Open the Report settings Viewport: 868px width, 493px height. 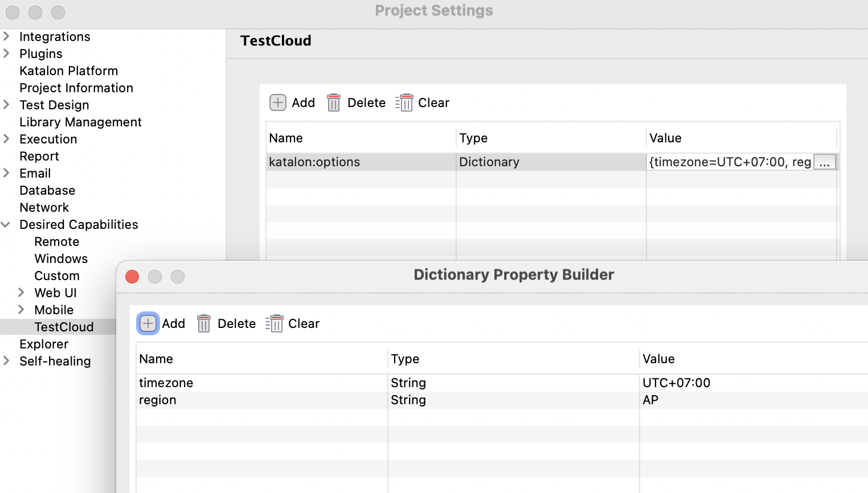pyautogui.click(x=39, y=156)
